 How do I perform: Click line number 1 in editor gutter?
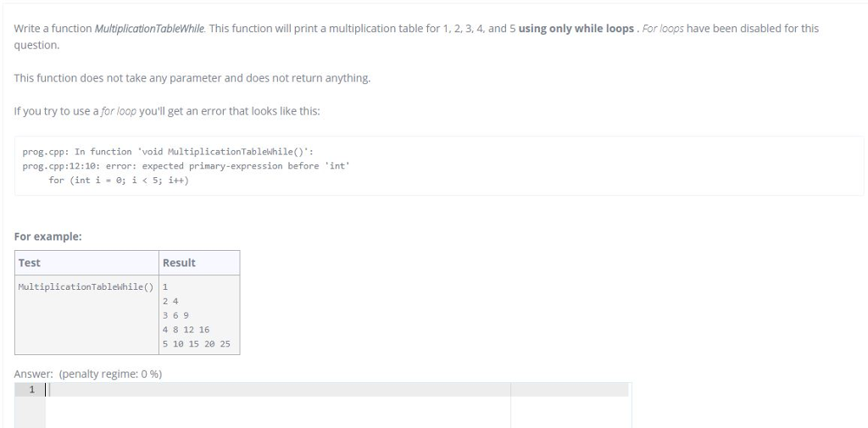click(31, 390)
